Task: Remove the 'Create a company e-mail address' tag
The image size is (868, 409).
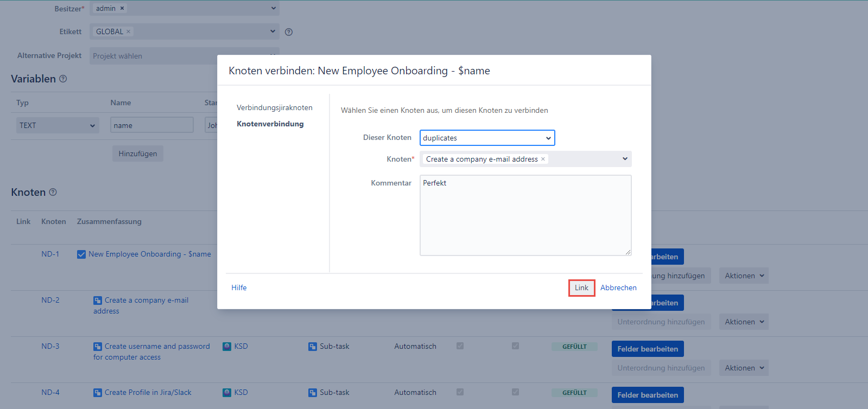Action: click(543, 159)
